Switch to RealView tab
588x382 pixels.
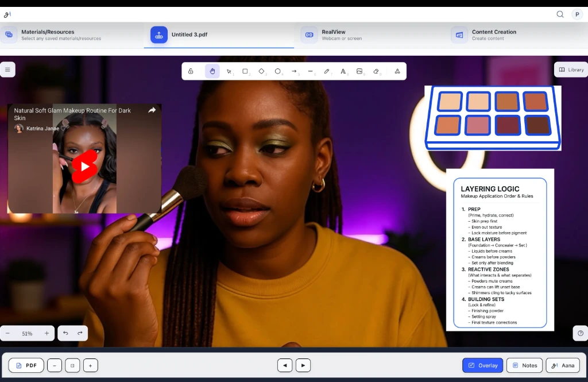[369, 35]
